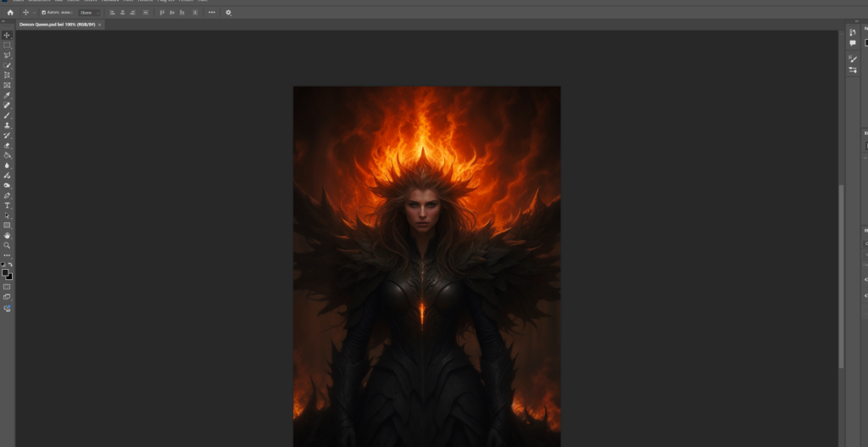Open the Ebene auto-select dropdown
The width and height of the screenshot is (868, 447).
(x=88, y=13)
